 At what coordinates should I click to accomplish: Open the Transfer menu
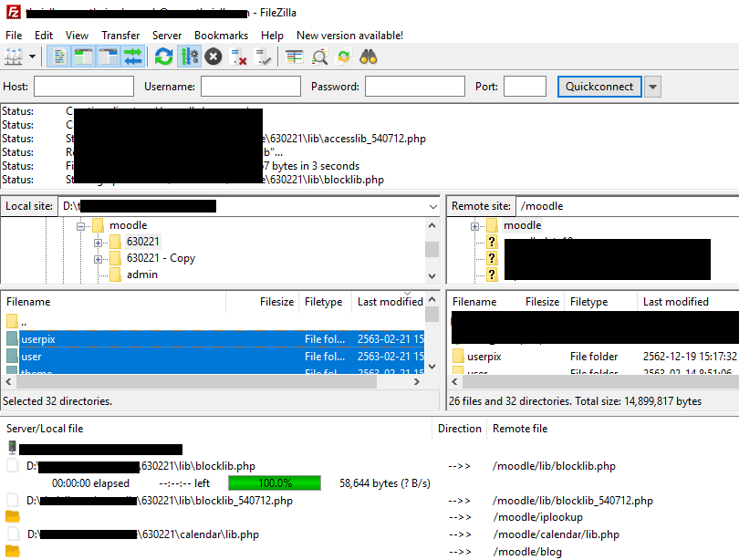[120, 35]
